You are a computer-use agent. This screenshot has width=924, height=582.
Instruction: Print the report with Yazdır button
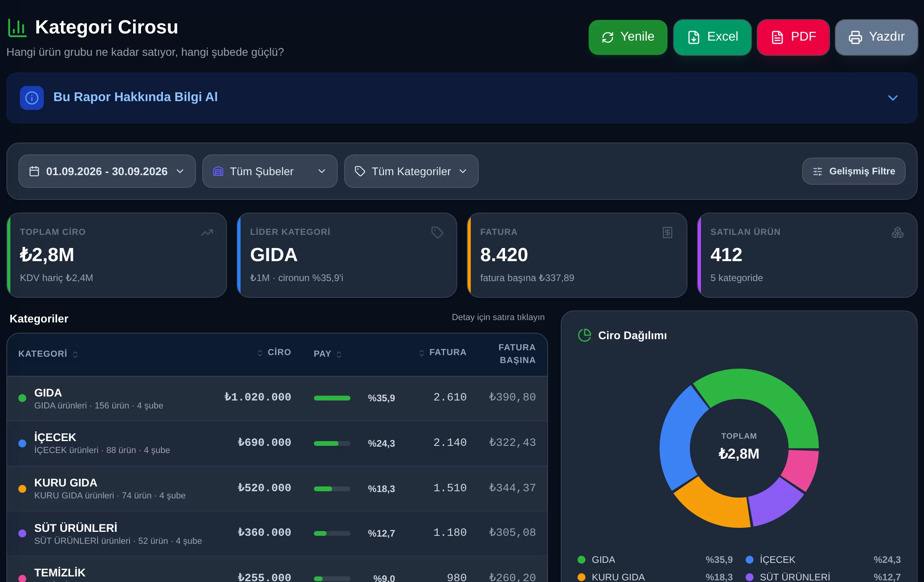coord(877,37)
